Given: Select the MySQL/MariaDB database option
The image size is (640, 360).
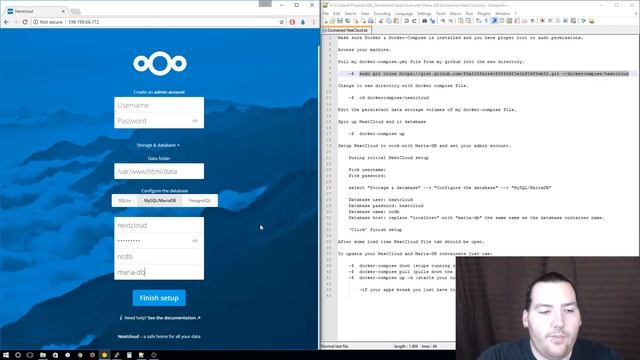Looking at the screenshot, I should (x=160, y=200).
